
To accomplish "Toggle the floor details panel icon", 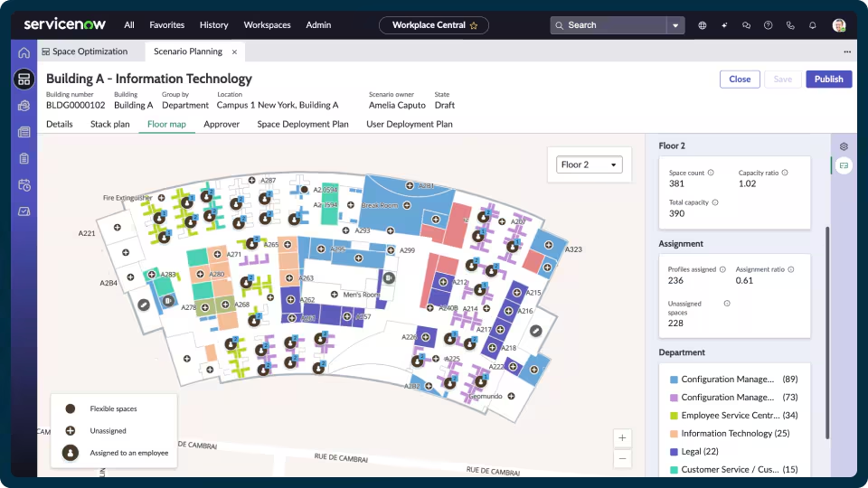I will click(x=844, y=165).
